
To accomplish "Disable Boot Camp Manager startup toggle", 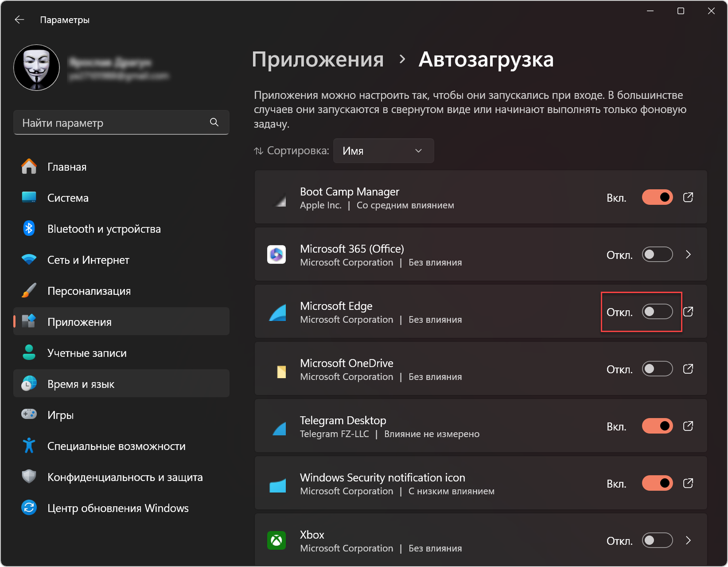I will tap(657, 197).
